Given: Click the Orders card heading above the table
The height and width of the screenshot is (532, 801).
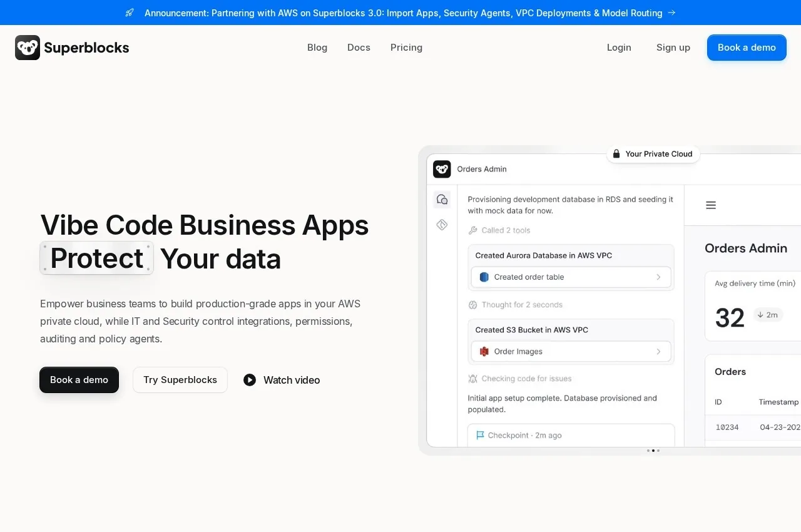Looking at the screenshot, I should click(x=730, y=372).
